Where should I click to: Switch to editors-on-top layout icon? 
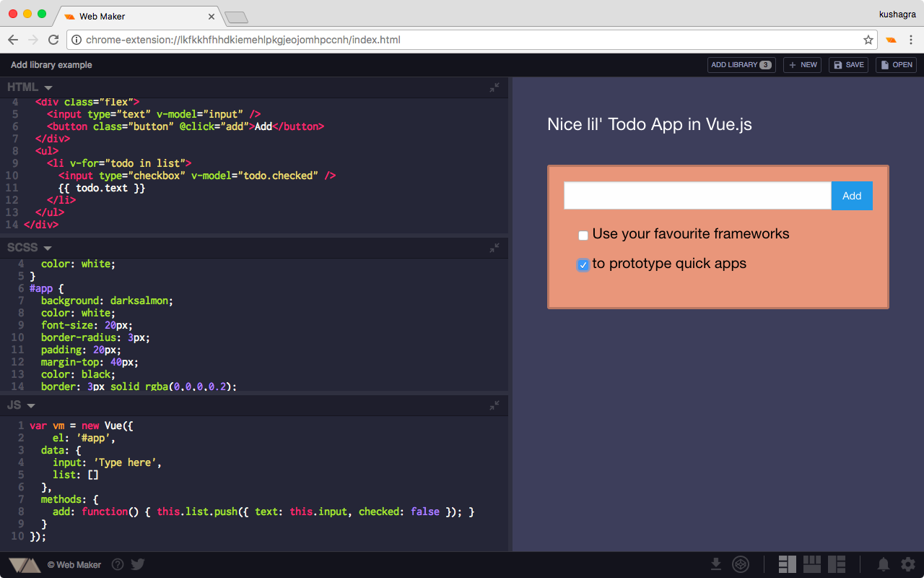tap(812, 564)
